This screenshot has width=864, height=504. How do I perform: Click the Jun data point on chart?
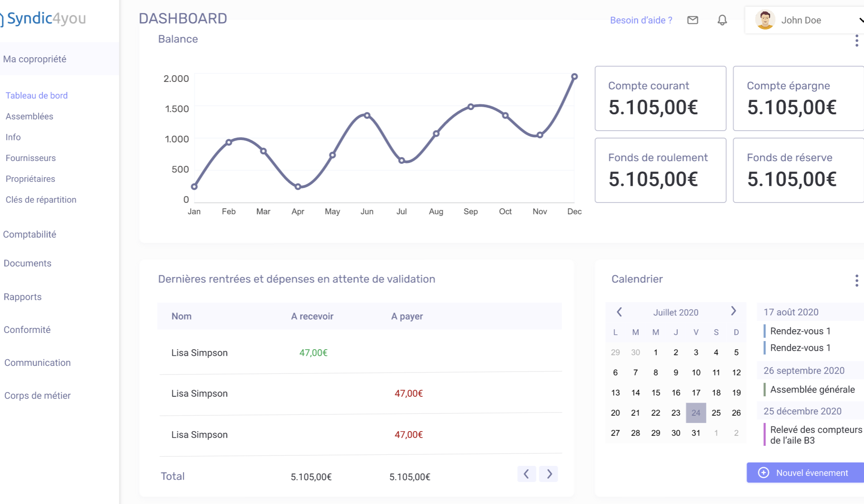367,115
